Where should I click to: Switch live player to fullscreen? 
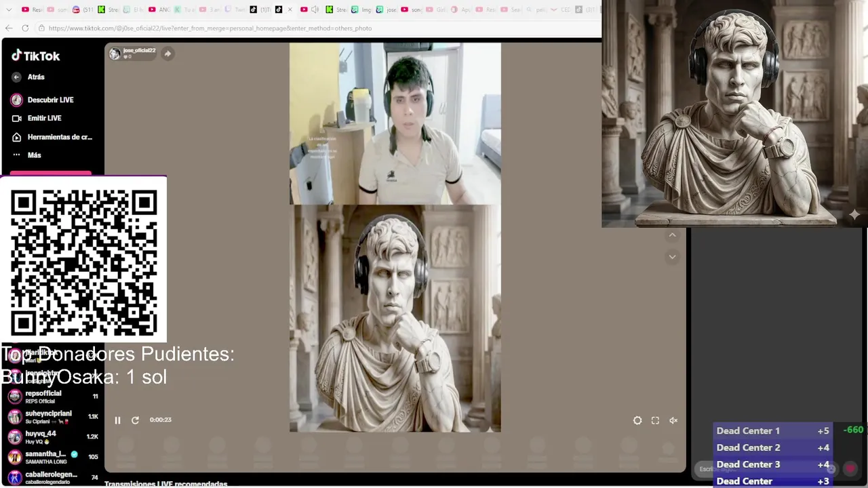click(655, 420)
